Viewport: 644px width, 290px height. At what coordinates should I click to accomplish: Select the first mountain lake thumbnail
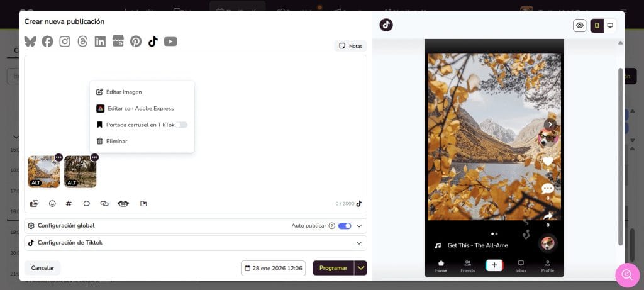tap(44, 172)
